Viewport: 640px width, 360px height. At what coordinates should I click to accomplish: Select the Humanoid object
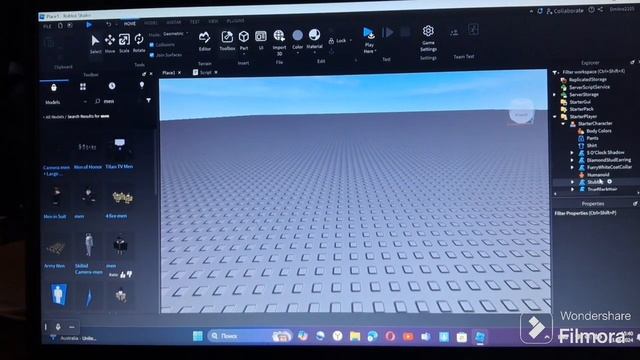598,175
